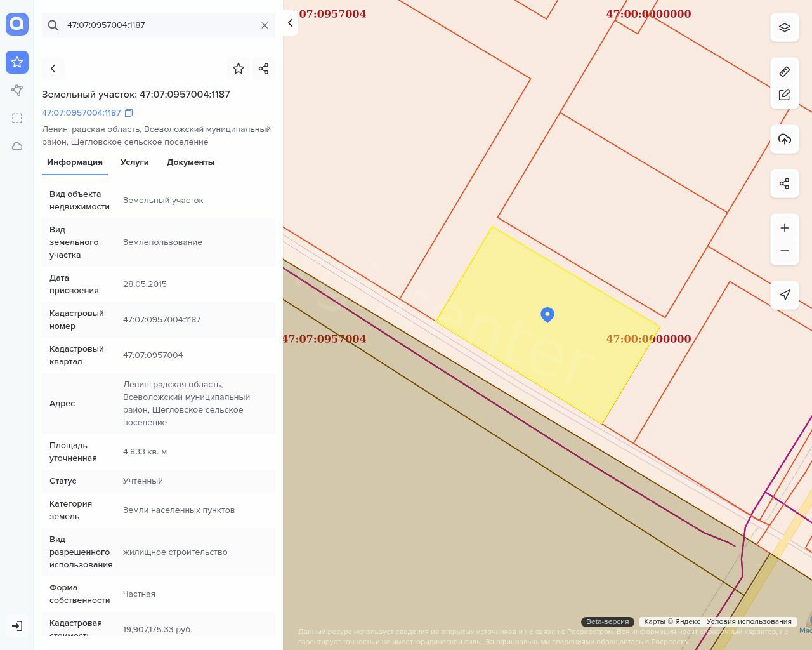Select the ruler measurement tool
The image size is (812, 650).
click(784, 72)
